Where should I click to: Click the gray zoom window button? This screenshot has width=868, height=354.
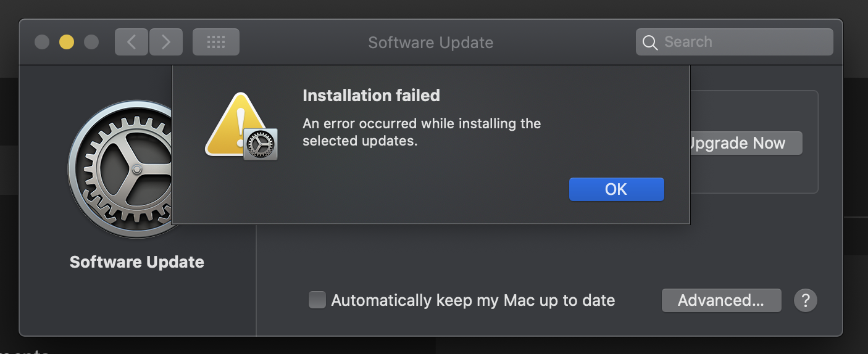click(91, 42)
